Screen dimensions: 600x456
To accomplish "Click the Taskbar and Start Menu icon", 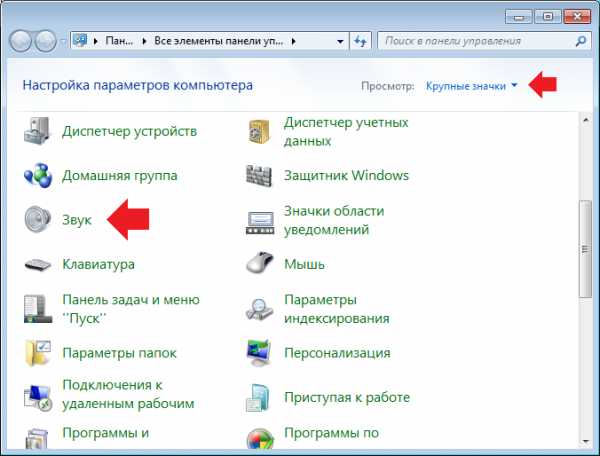I will coord(38,309).
